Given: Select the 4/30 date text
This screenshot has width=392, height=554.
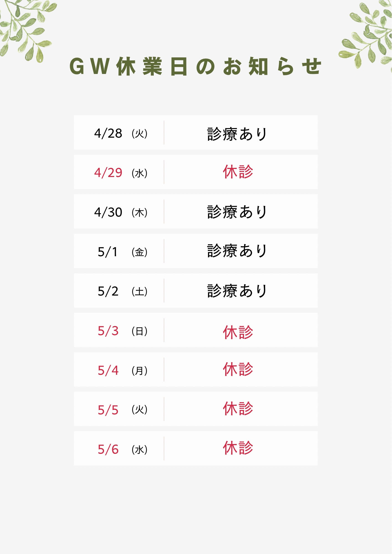Looking at the screenshot, I should click(108, 212).
